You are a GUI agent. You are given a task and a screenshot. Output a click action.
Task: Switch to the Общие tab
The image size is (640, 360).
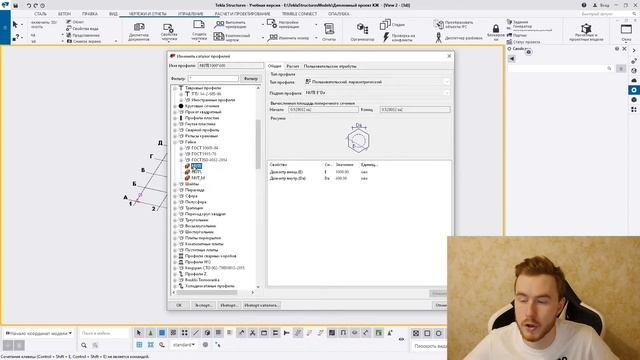click(x=275, y=66)
